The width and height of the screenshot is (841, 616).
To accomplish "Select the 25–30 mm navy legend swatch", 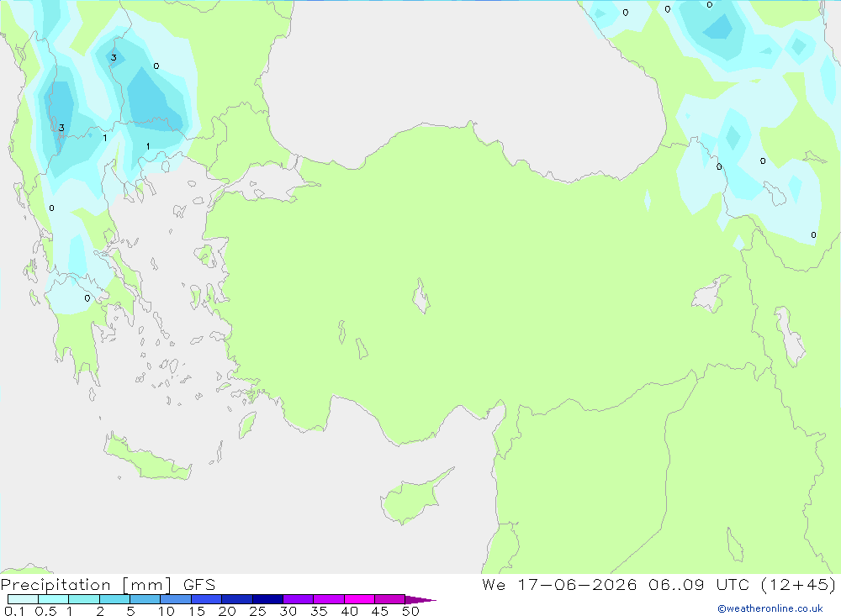I will tap(267, 599).
